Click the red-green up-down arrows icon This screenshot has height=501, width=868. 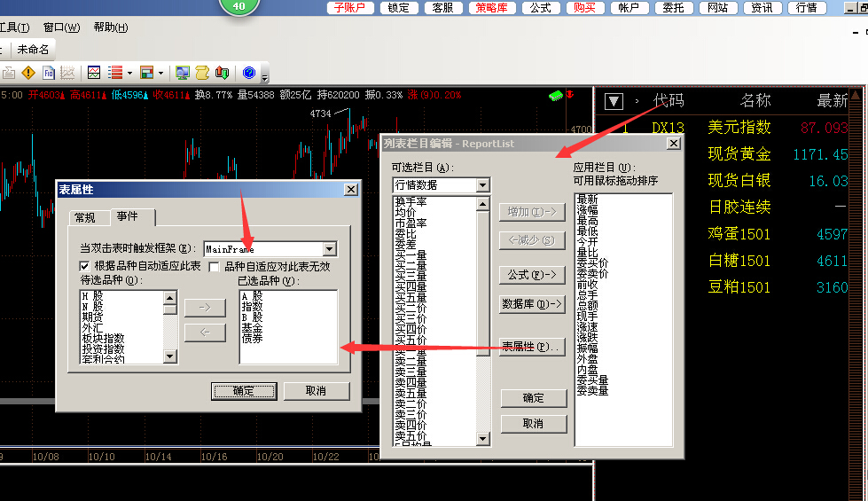coord(222,73)
